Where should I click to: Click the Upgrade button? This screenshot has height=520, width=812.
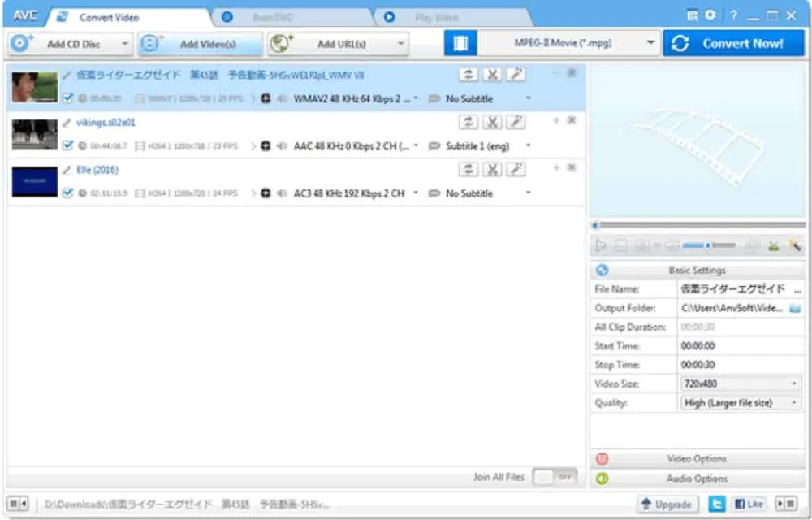pyautogui.click(x=667, y=504)
